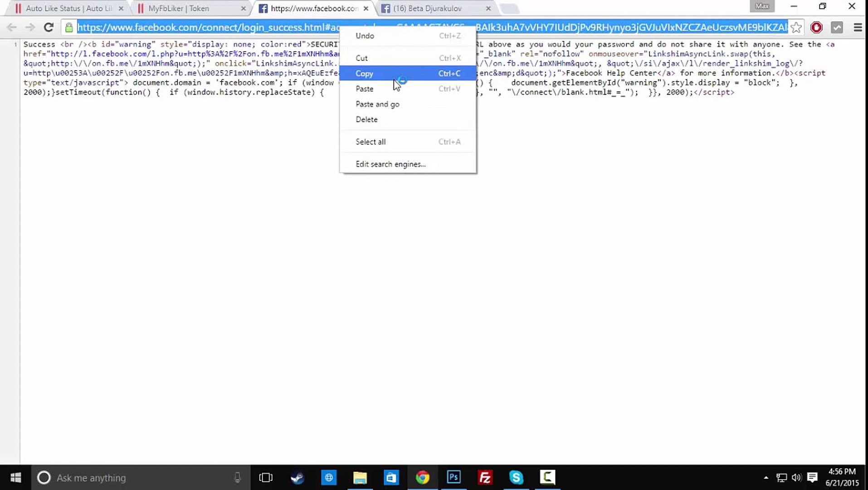Click the Cortana microphone icon
Image resolution: width=868 pixels, height=490 pixels.
[237, 477]
